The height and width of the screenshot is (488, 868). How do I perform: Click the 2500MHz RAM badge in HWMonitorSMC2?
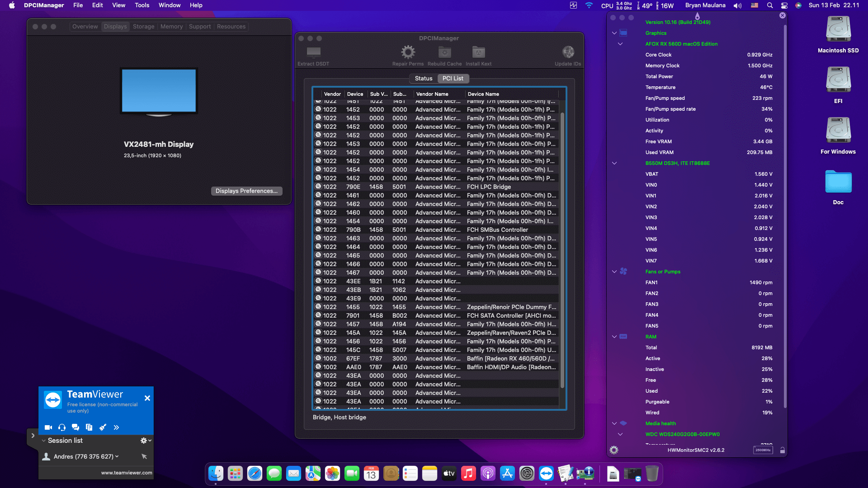[763, 450]
